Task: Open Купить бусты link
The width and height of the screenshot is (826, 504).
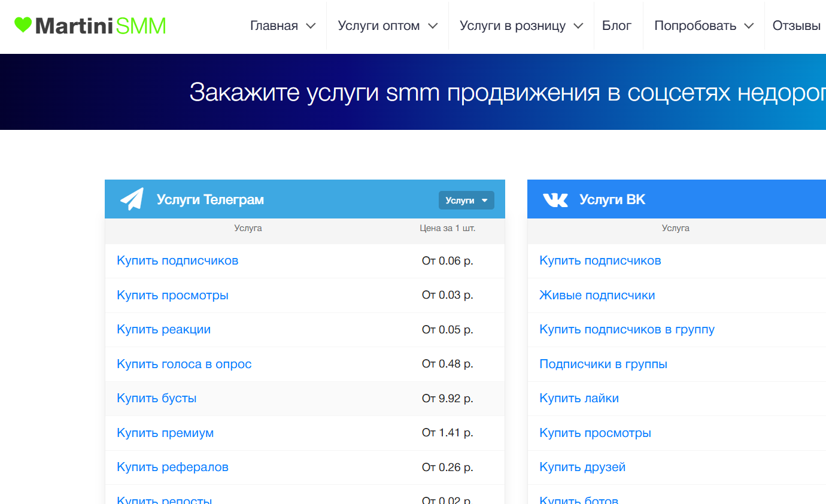Action: coord(157,398)
